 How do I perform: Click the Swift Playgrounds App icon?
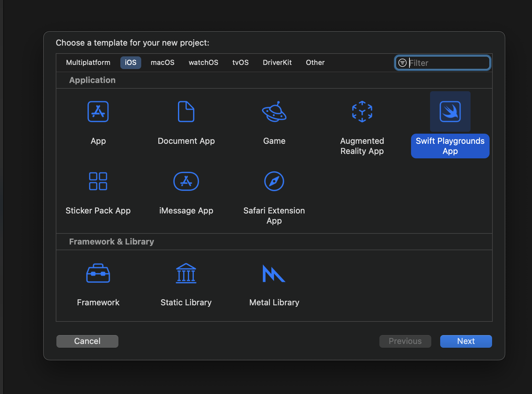tap(450, 112)
